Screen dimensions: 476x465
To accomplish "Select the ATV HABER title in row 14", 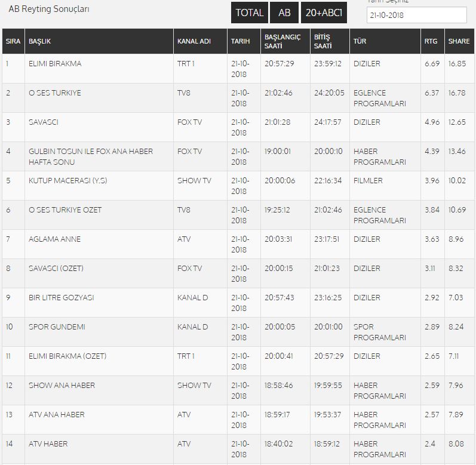I will click(48, 444).
